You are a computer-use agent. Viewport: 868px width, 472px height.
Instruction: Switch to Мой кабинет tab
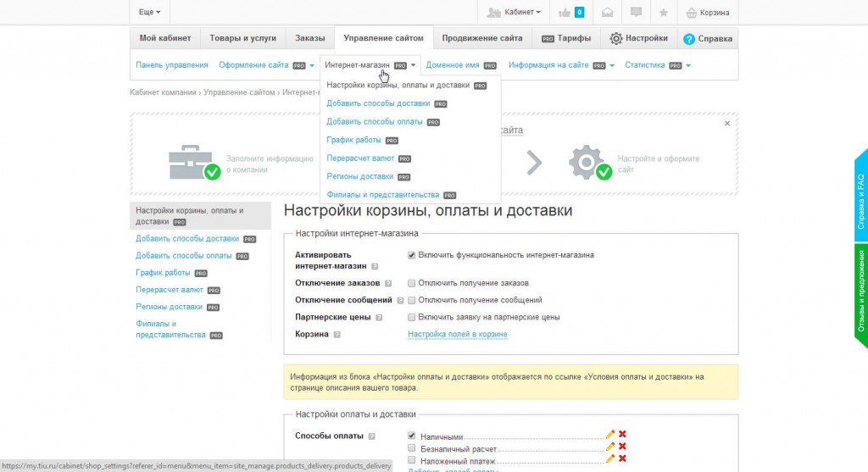pos(165,38)
